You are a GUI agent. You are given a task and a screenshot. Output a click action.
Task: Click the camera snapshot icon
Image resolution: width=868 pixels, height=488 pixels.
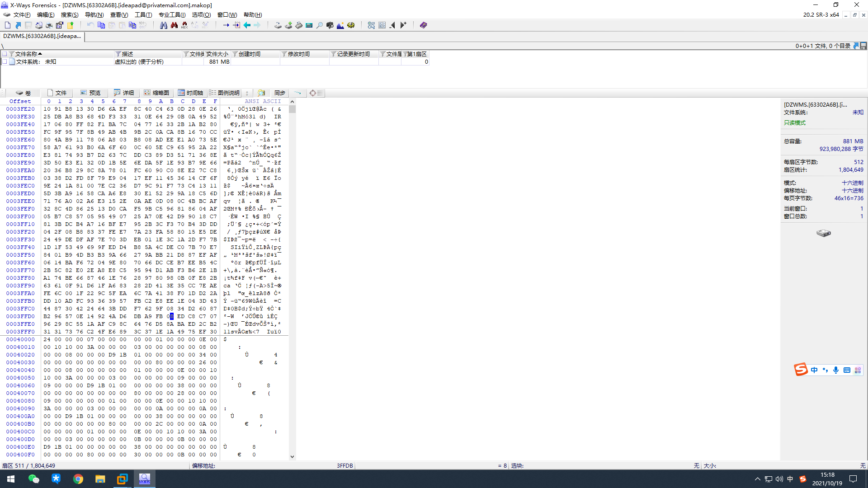(330, 25)
